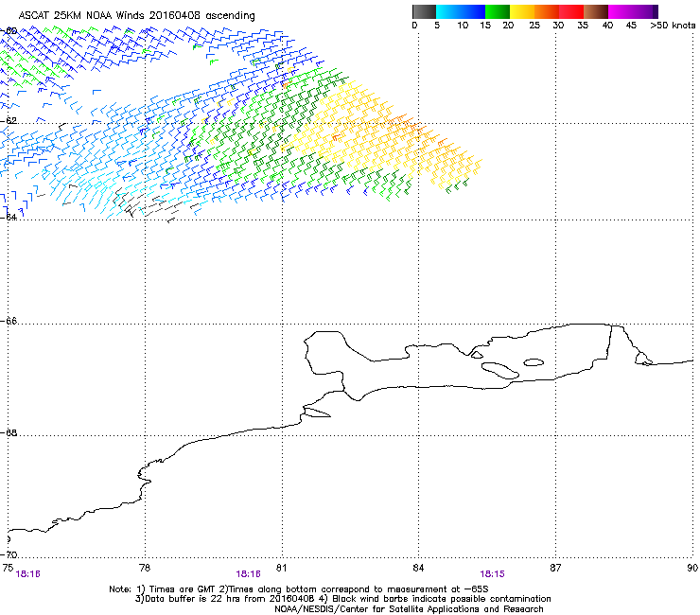The width and height of the screenshot is (700, 615).
Task: Pick the orange 25–30 knots color segment
Action: [x=547, y=11]
